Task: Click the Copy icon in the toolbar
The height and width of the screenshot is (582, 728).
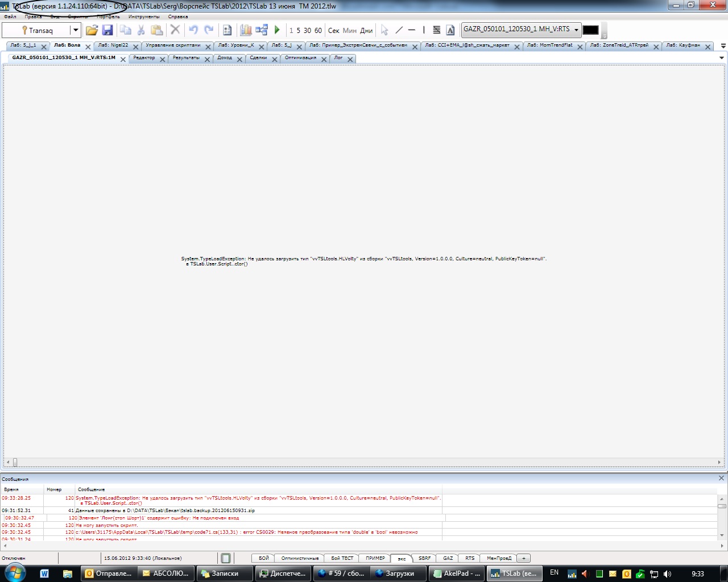Action: tap(126, 30)
